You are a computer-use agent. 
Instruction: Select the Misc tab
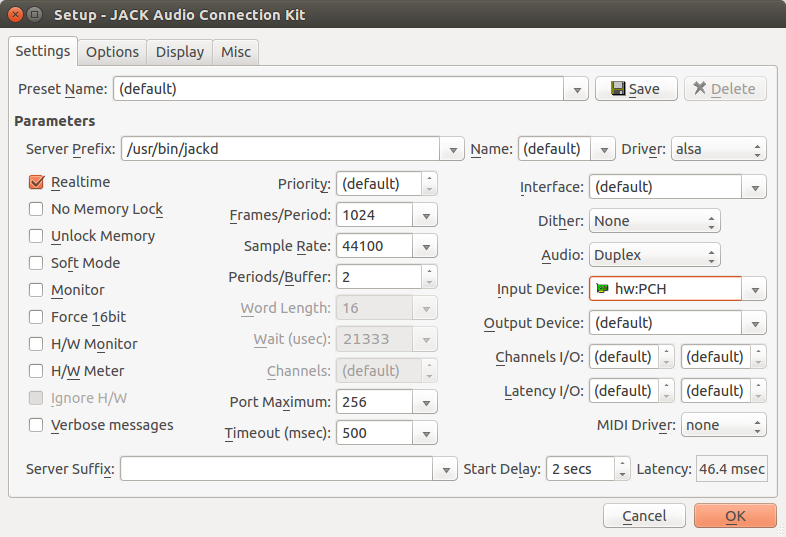236,52
